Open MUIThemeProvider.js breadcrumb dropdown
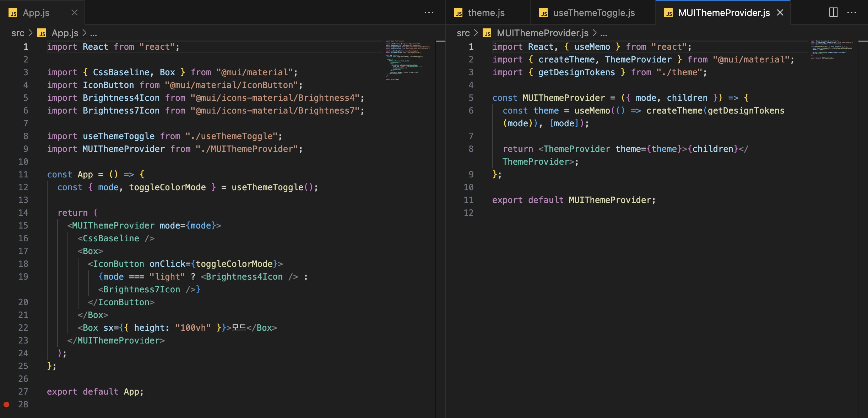868x418 pixels. pyautogui.click(x=542, y=33)
